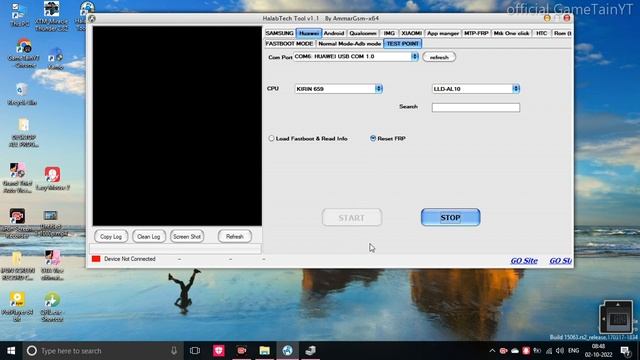Open the network tray icon
The width and height of the screenshot is (640, 360).
[x=549, y=351]
